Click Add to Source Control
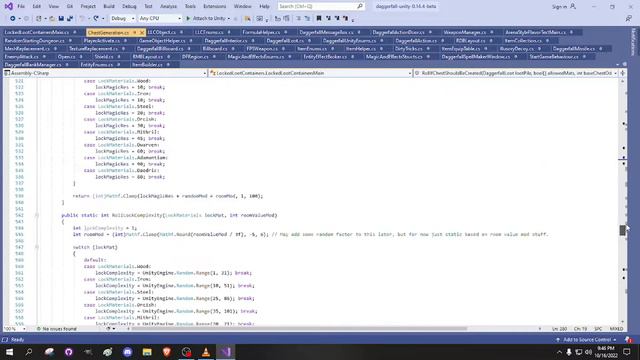Image resolution: width=640 pixels, height=360 pixels. point(587,340)
